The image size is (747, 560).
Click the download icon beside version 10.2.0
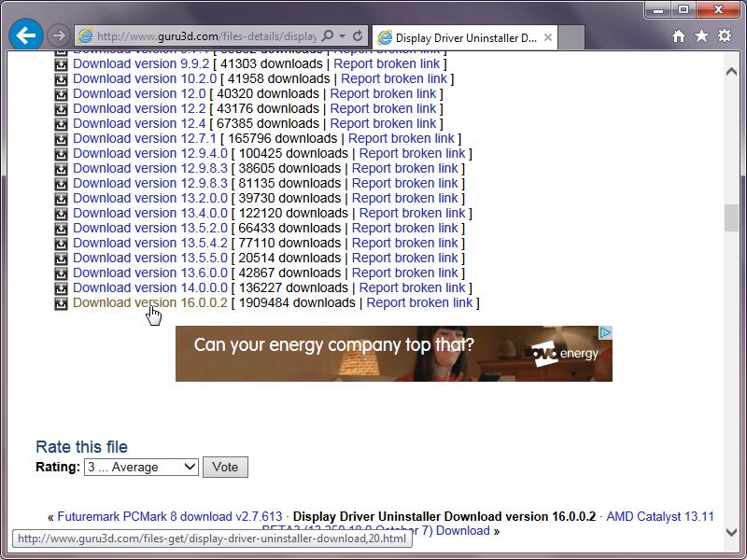pos(61,79)
